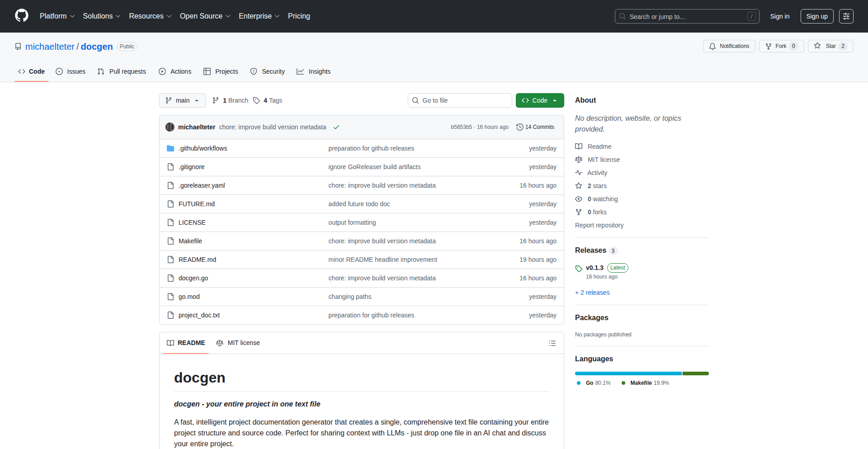
Task: Click the header menu icon beside Sign up
Action: [x=846, y=16]
